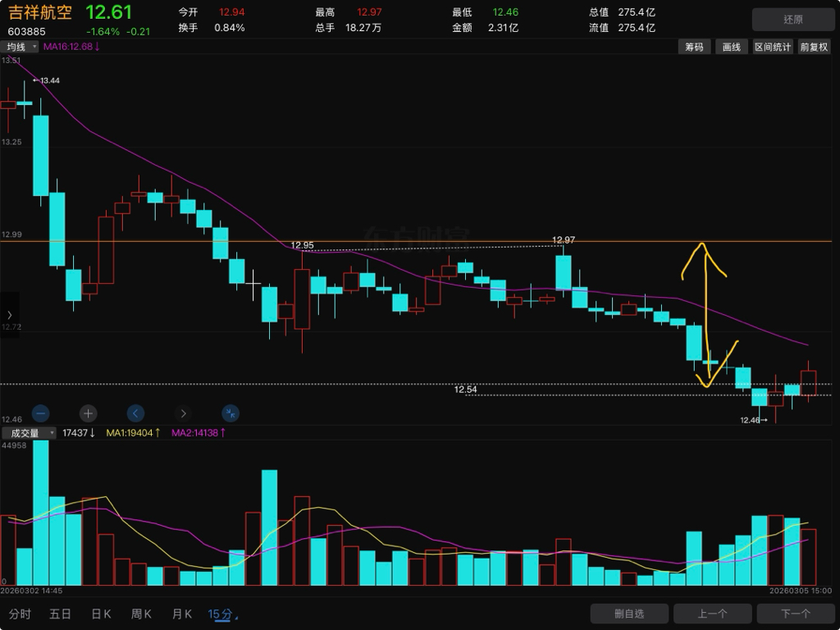Open the 15分 period dropdown arrow
840x630 pixels.
[x=237, y=619]
